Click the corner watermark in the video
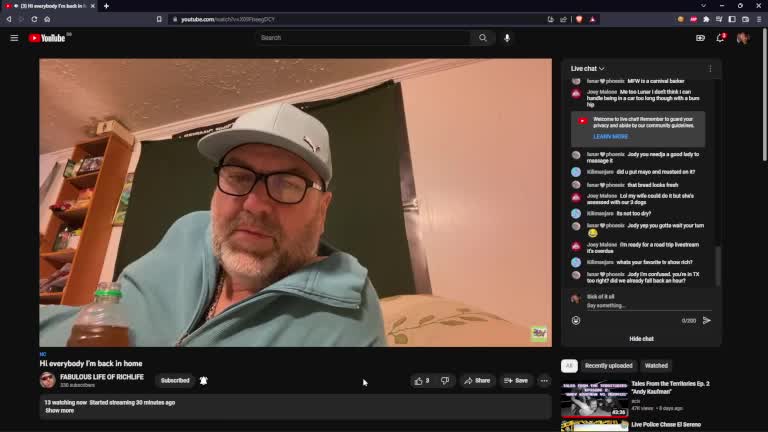The height and width of the screenshot is (432, 768). pyautogui.click(x=539, y=334)
